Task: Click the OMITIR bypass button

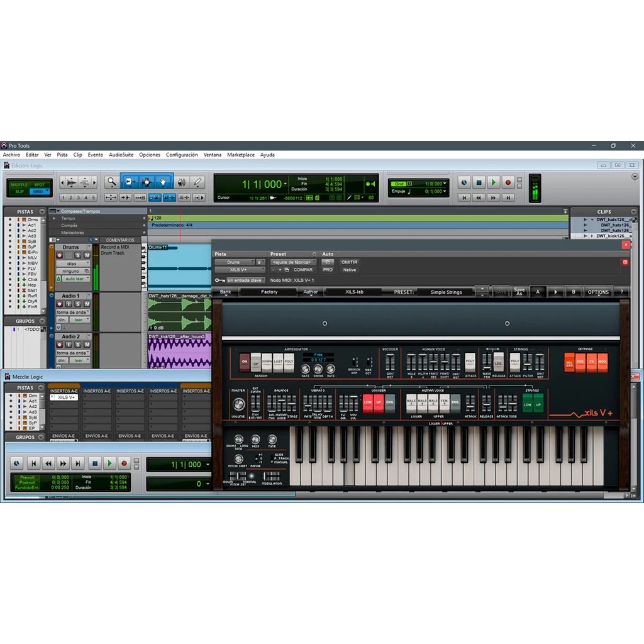Action: coord(349,262)
